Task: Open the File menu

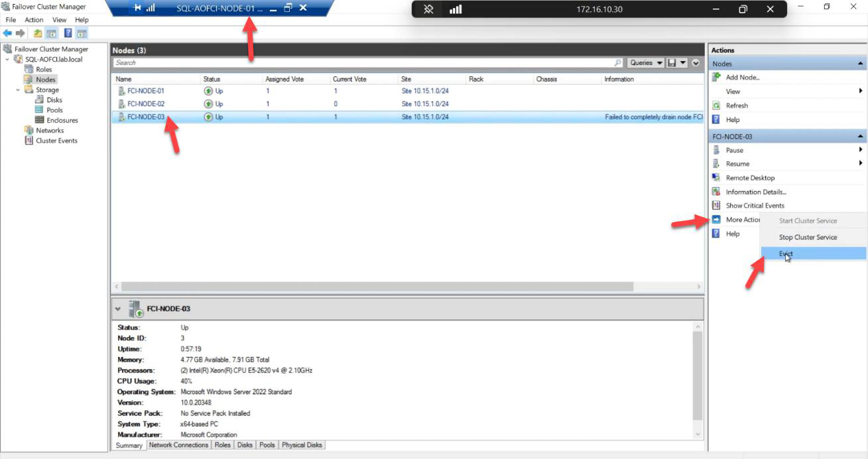Action: tap(11, 20)
